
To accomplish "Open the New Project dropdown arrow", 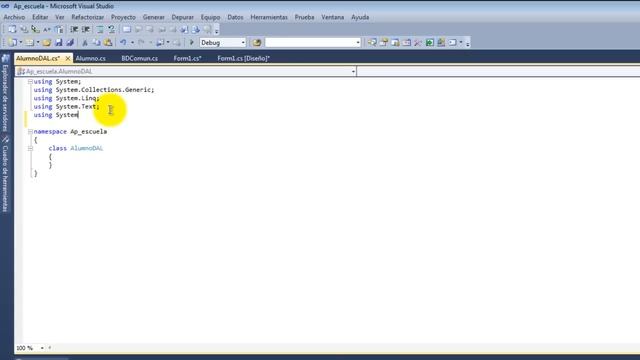I will [x=20, y=42].
